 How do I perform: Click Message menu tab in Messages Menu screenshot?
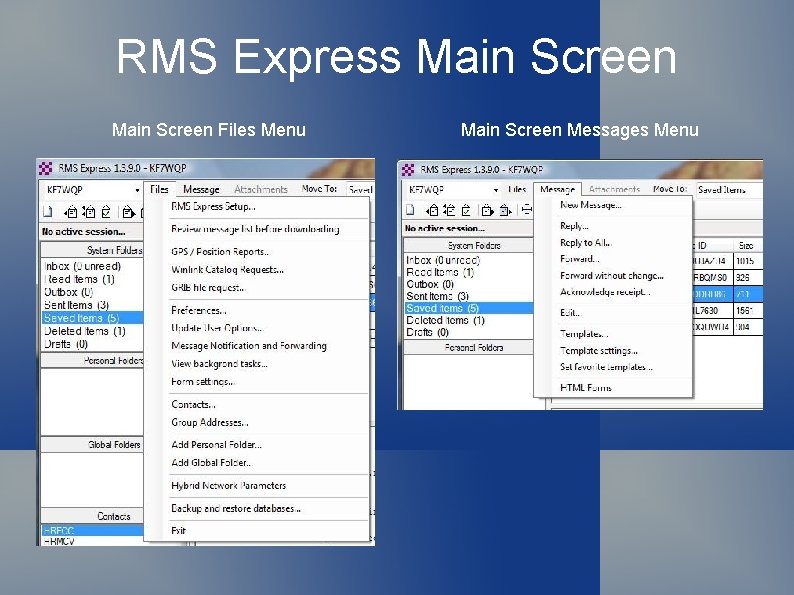[558, 189]
